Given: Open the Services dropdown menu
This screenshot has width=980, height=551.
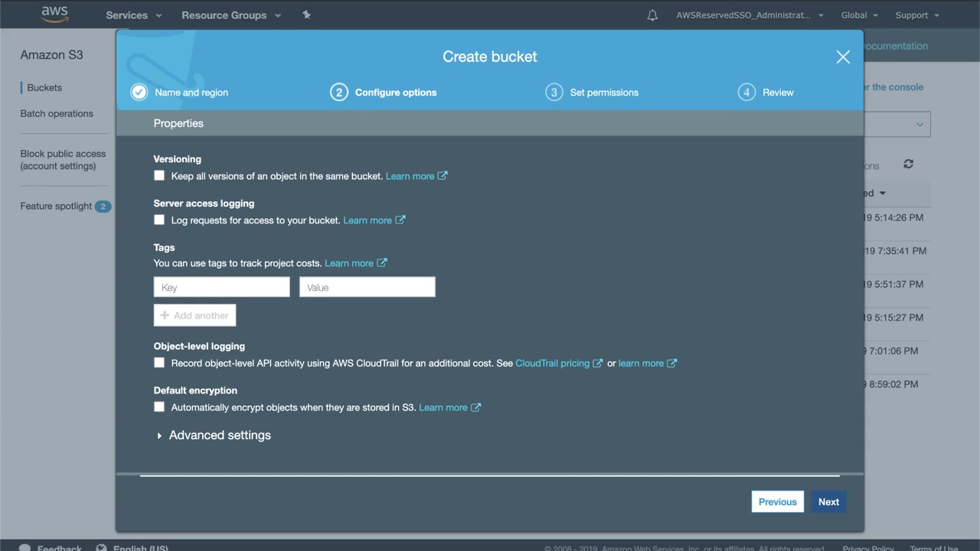Looking at the screenshot, I should tap(134, 15).
